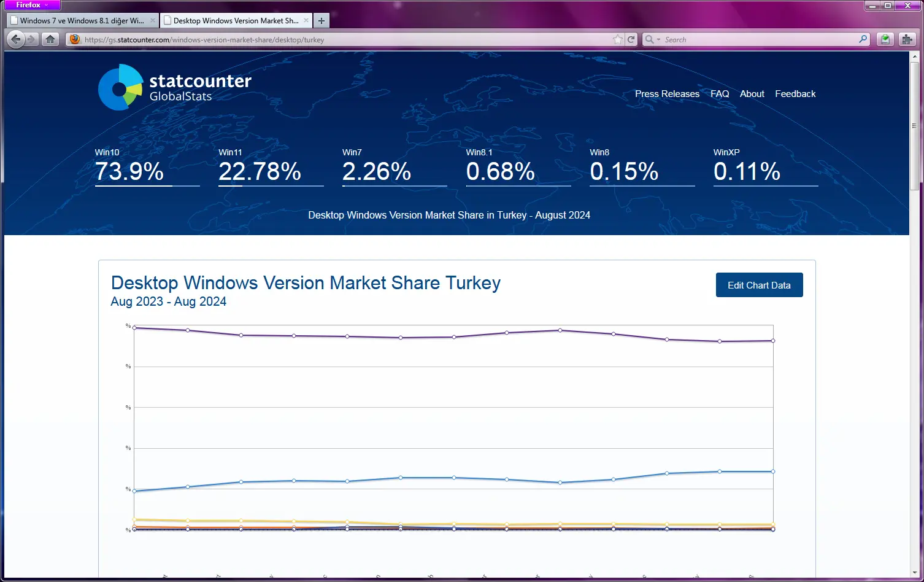This screenshot has height=582, width=924.
Task: Open the Firefox application menu
Action: 32,5
